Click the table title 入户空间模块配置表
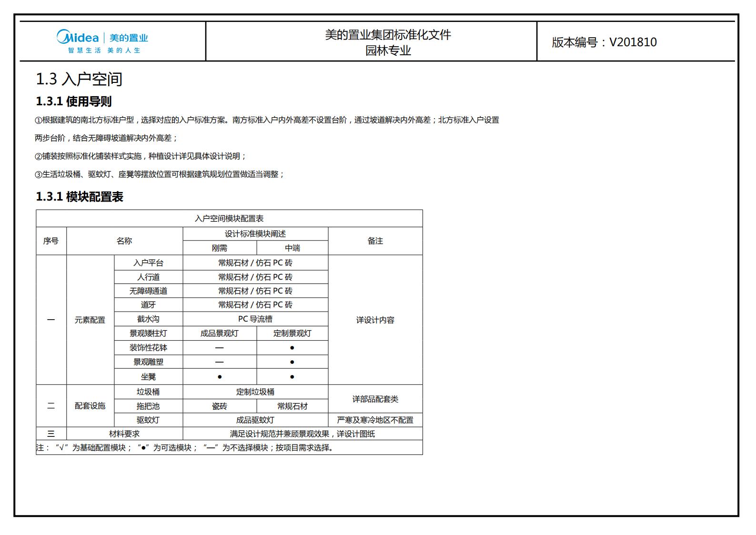 tap(229, 218)
